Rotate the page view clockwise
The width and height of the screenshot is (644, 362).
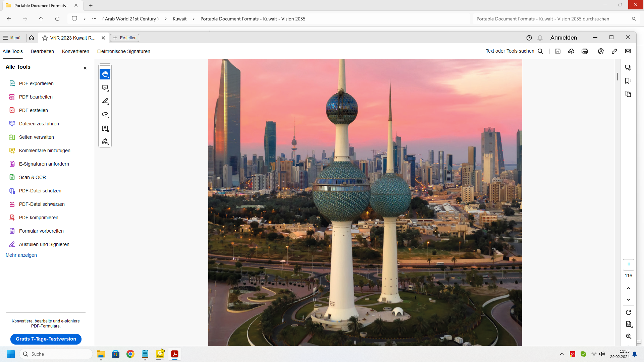pos(629,312)
